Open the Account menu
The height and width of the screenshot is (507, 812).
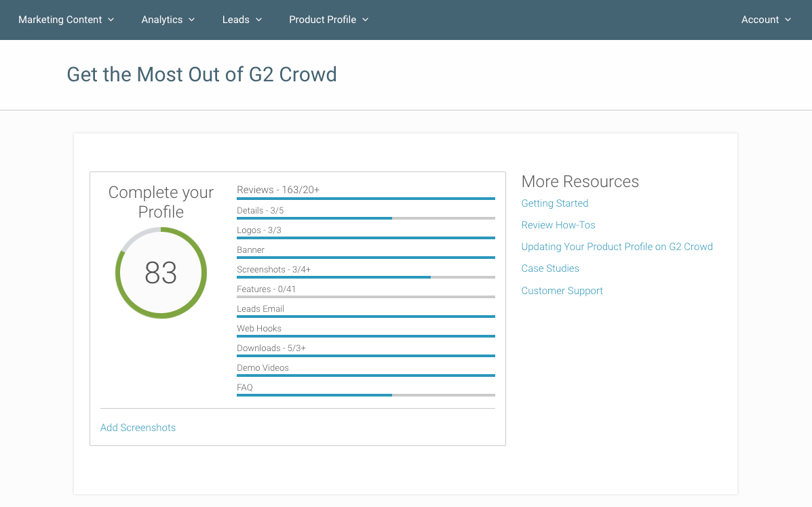[766, 20]
